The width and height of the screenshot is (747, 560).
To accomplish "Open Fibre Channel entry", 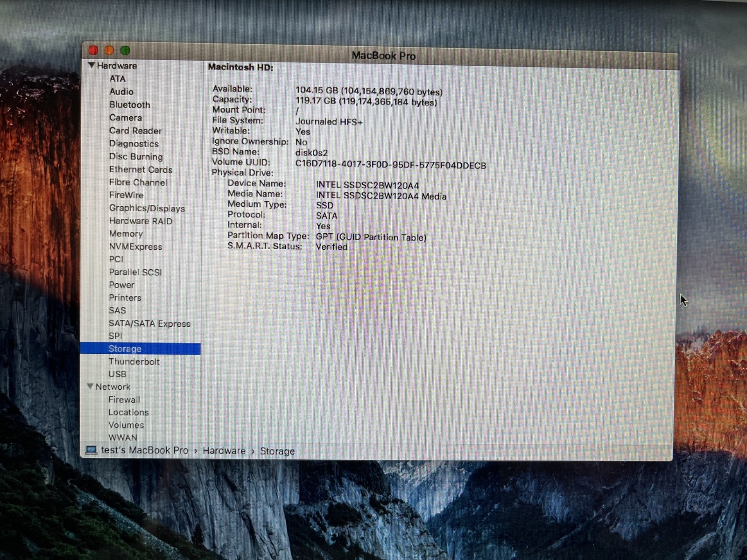I will point(138,182).
